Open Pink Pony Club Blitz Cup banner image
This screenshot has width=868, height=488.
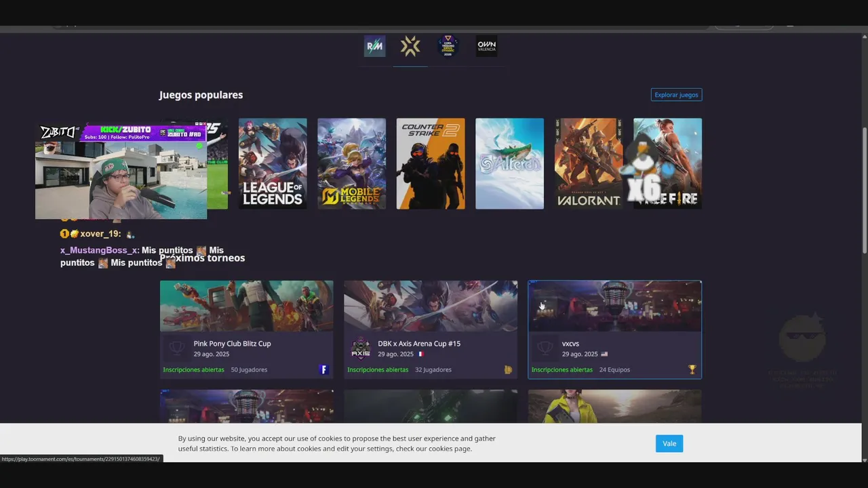pos(246,306)
